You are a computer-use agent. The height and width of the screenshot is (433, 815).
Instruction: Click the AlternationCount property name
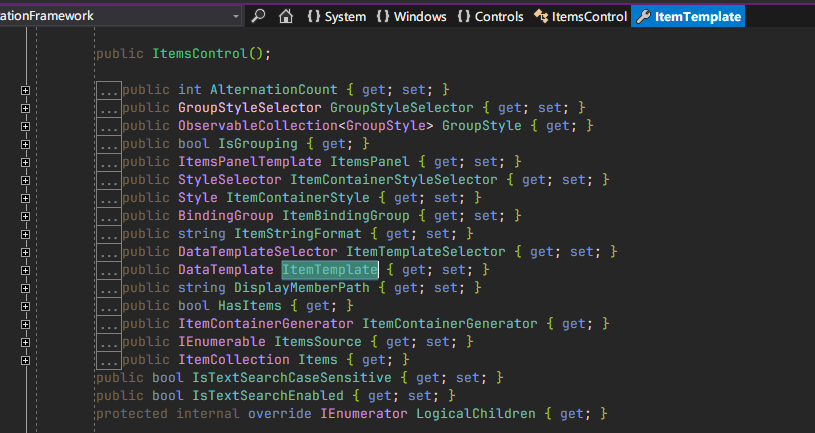[274, 90]
